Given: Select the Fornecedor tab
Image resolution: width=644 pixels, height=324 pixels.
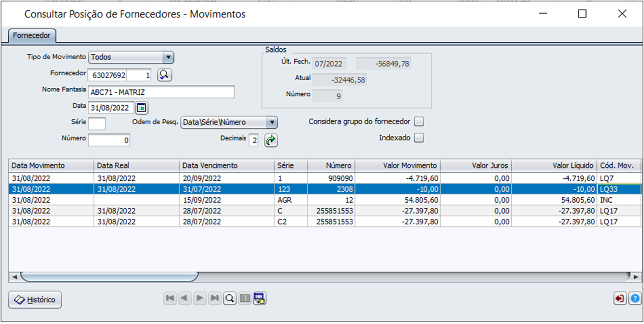Looking at the screenshot, I should tap(31, 35).
